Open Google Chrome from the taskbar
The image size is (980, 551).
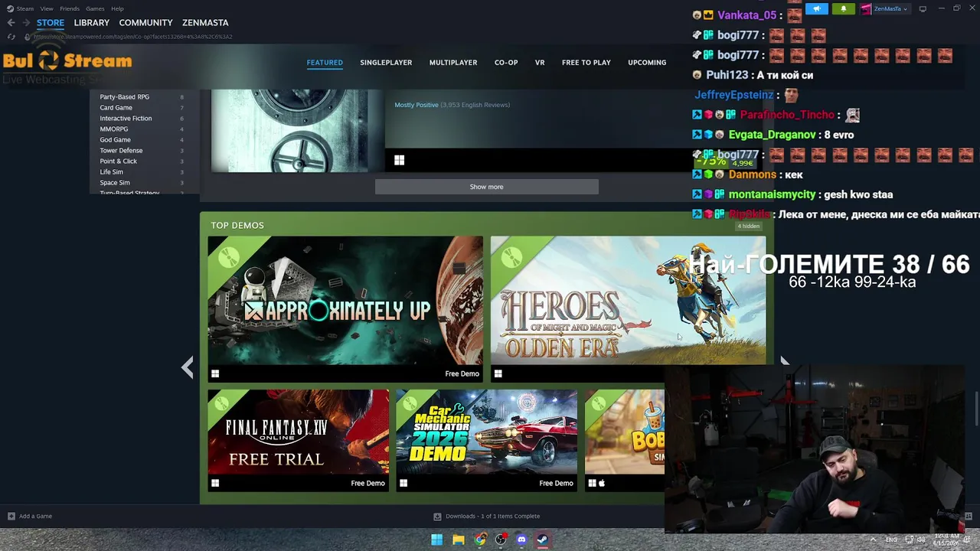[x=479, y=540]
